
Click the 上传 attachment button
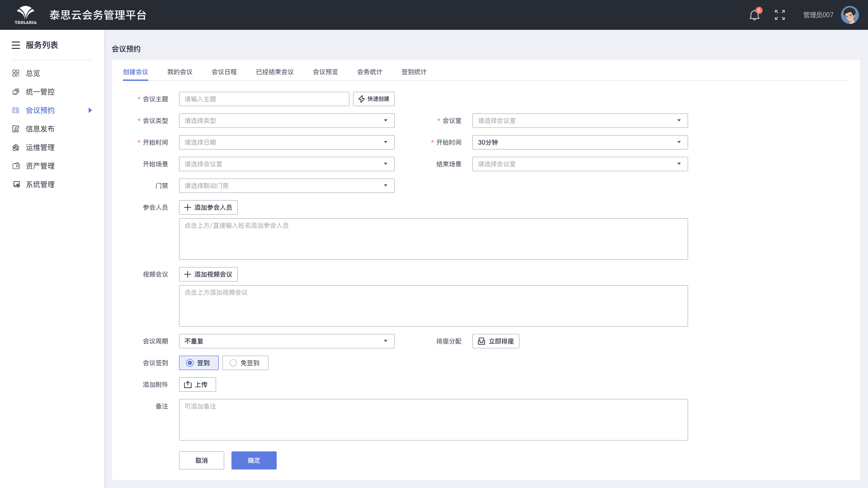pos(198,385)
